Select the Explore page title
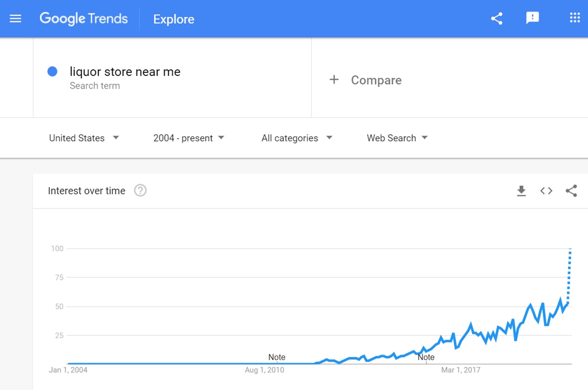The image size is (588, 390). 174,19
